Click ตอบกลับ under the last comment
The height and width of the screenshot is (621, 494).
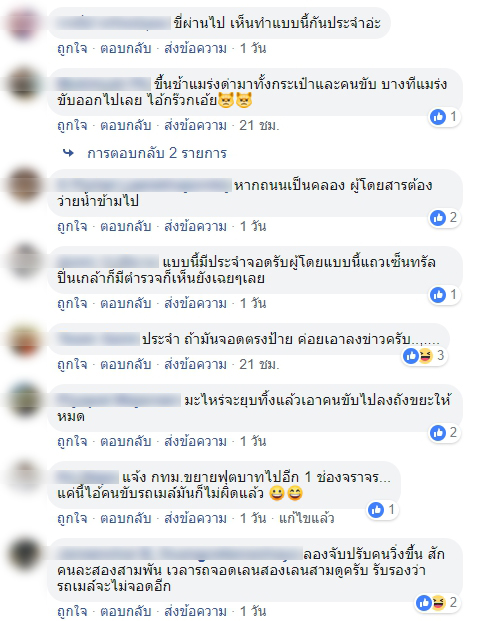coord(126,611)
